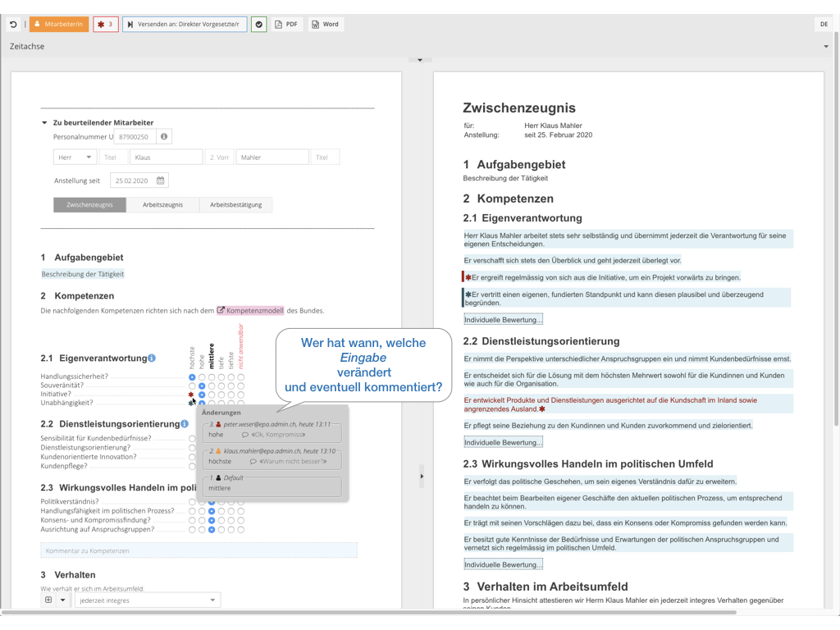Image resolution: width=840 pixels, height=630 pixels.
Task: Click the first name field containing Klaus
Action: 166,157
